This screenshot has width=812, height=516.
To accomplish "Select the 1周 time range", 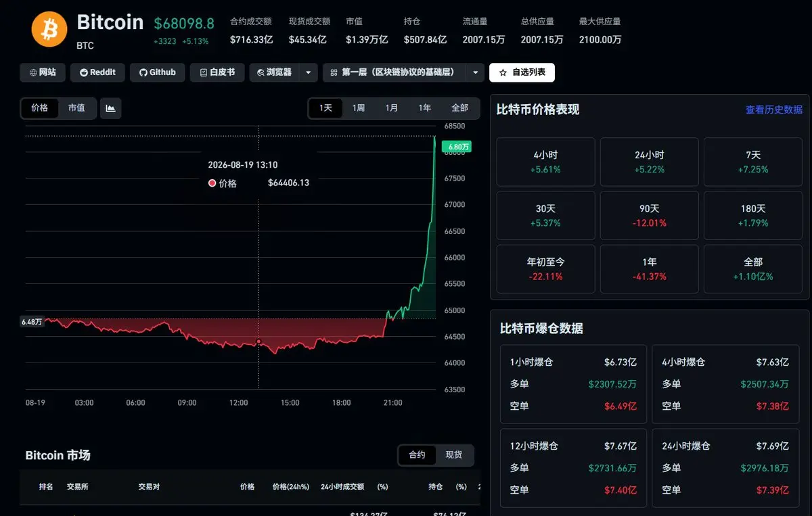I will coord(359,108).
